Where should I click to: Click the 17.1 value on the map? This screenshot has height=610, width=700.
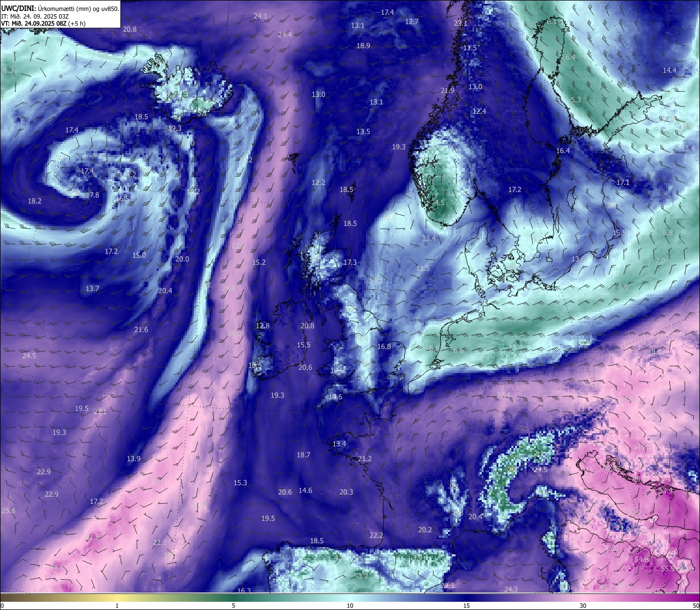623,183
